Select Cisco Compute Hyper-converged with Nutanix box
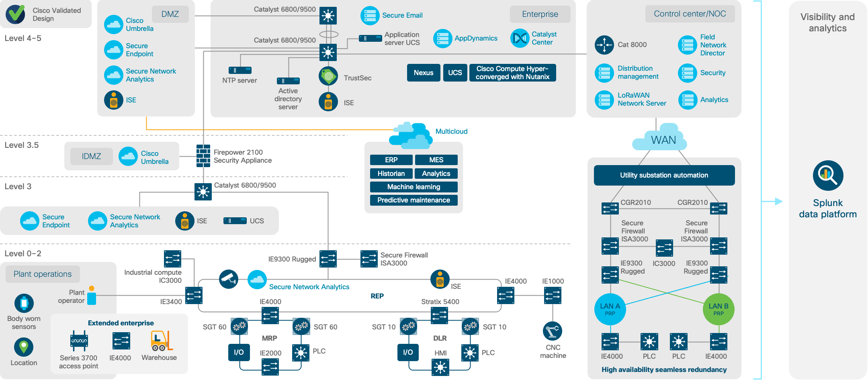The image size is (868, 380). (512, 73)
